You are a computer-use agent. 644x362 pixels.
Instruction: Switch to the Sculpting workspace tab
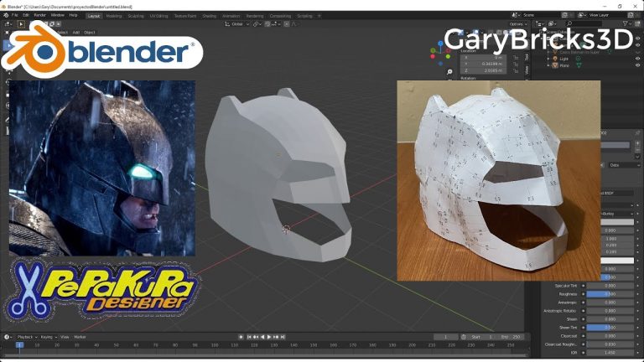[x=136, y=16]
